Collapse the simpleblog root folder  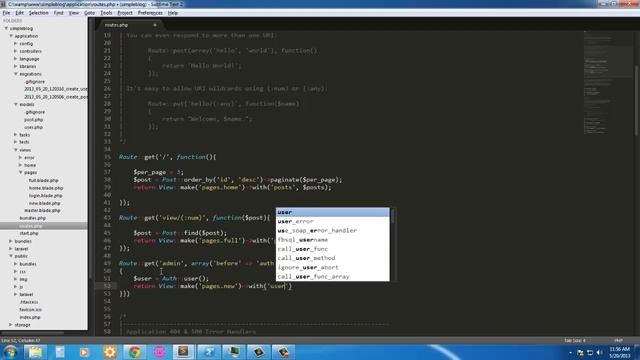(x=6, y=29)
